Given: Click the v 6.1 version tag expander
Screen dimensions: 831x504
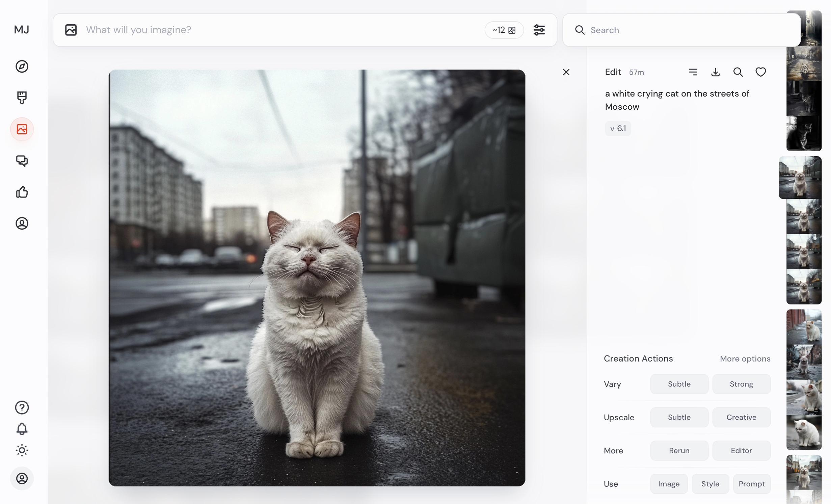Looking at the screenshot, I should pos(617,128).
